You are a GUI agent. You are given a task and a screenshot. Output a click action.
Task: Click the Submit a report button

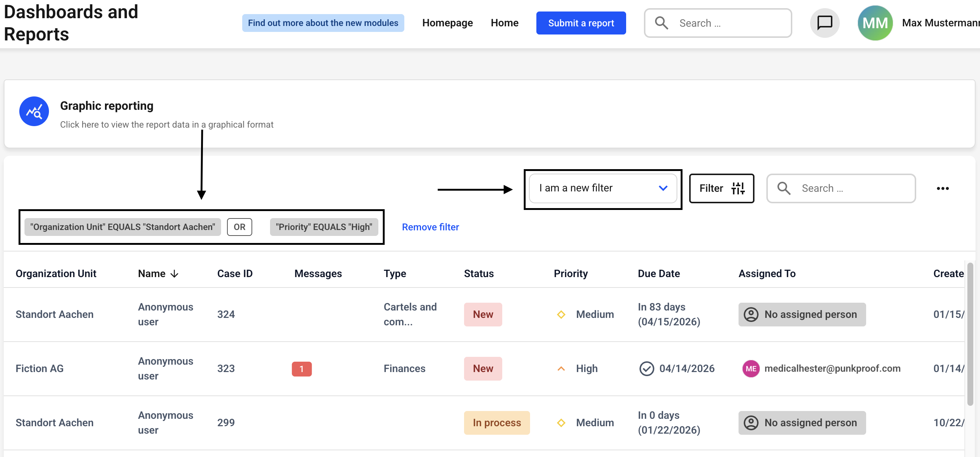pyautogui.click(x=581, y=23)
